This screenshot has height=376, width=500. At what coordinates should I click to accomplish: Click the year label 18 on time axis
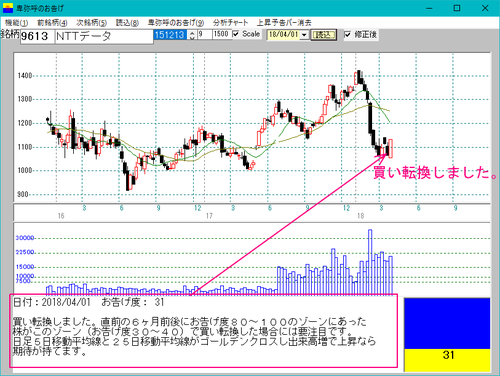[361, 216]
